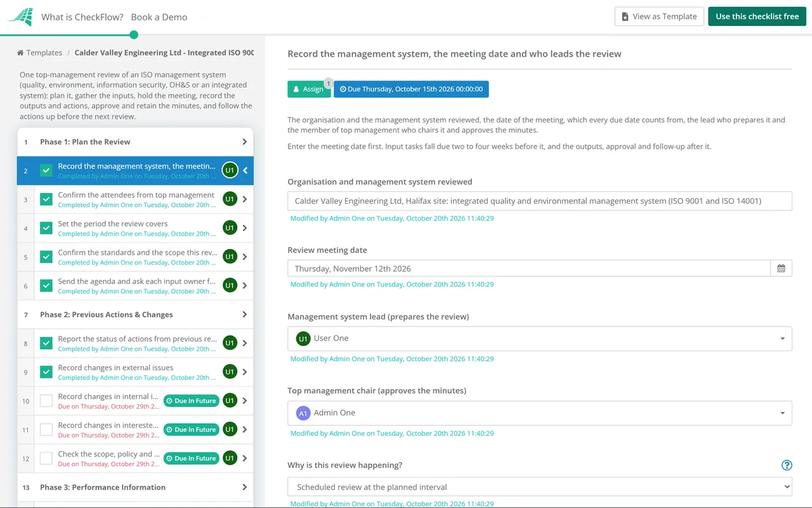The height and width of the screenshot is (508, 812).
Task: Click the Due Thursday, October 15th button
Action: click(411, 89)
